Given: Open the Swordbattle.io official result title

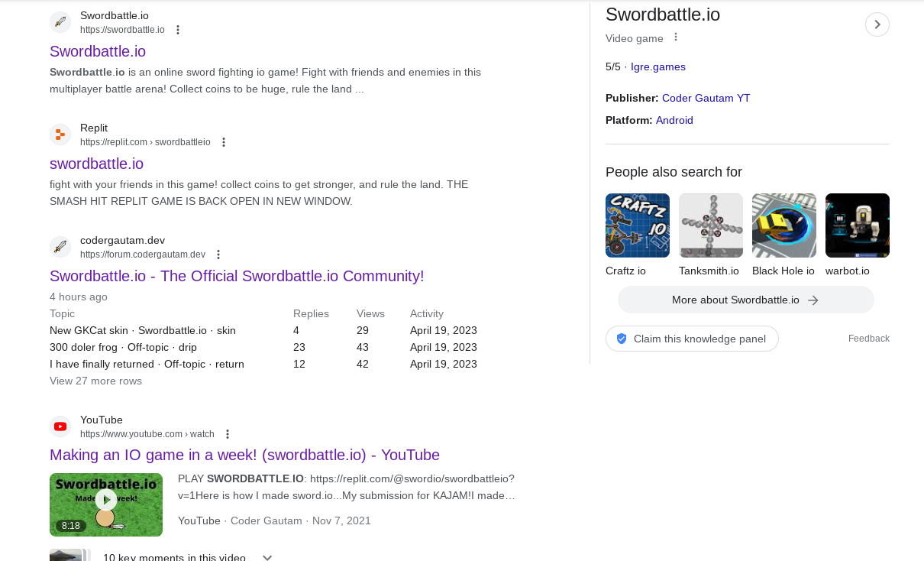Looking at the screenshot, I should point(98,51).
